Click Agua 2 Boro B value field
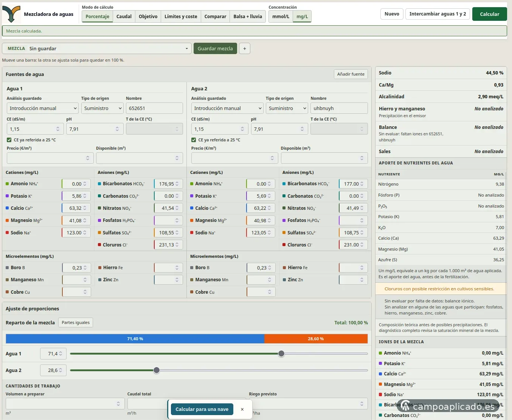Screen dimensions: 512x420 point(261,268)
